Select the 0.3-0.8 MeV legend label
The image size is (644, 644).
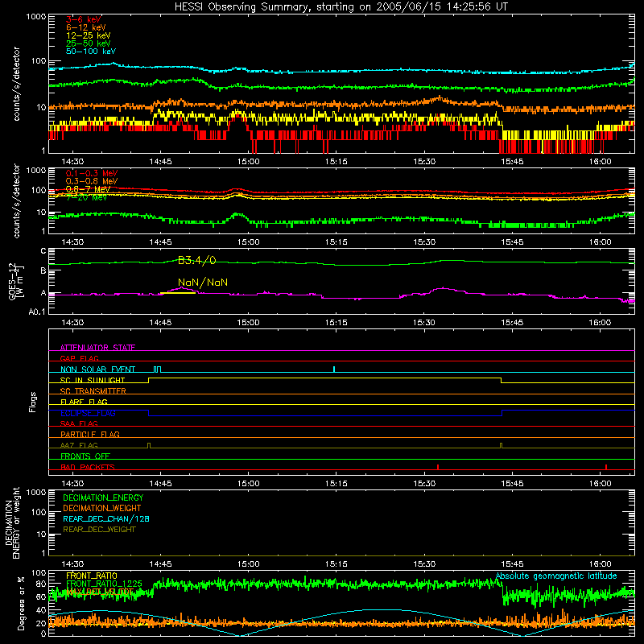pos(92,181)
